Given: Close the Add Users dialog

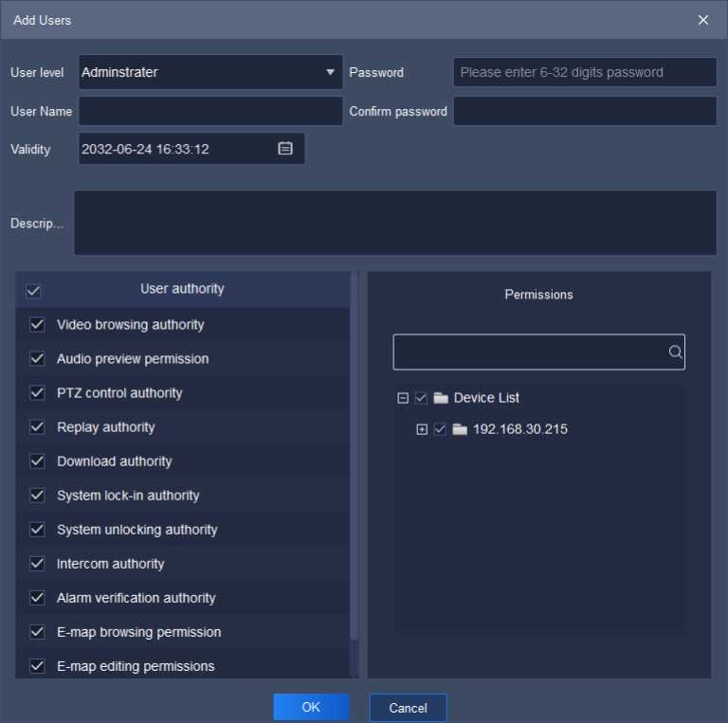Looking at the screenshot, I should tap(703, 20).
